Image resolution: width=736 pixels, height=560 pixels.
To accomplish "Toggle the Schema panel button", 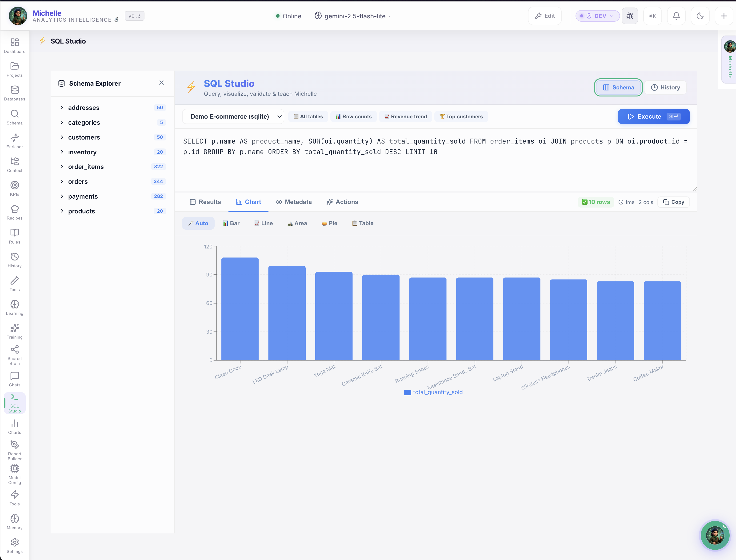I will [x=618, y=87].
